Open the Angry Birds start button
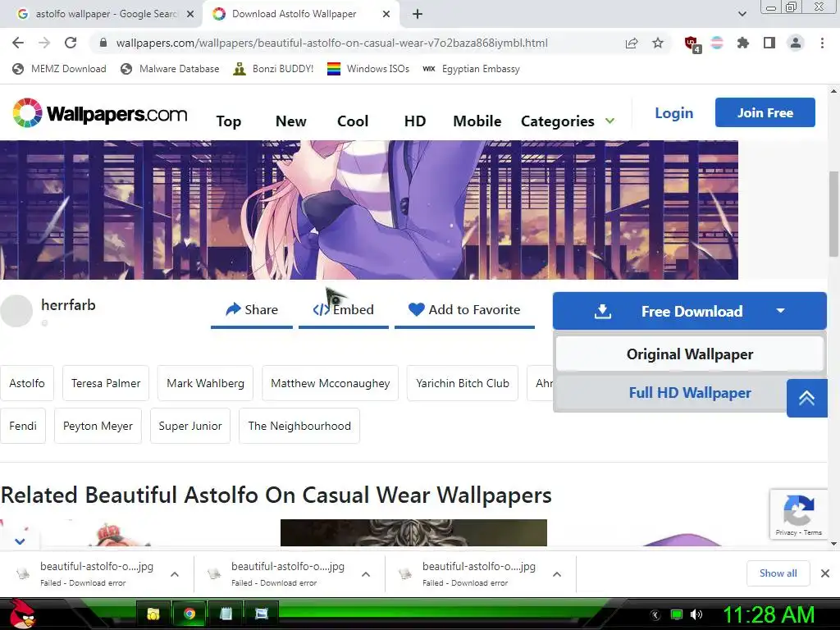The width and height of the screenshot is (840, 630). [x=21, y=614]
